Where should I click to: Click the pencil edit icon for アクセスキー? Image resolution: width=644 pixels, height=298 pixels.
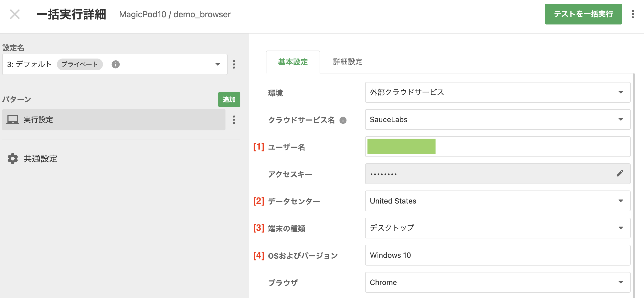tap(620, 173)
